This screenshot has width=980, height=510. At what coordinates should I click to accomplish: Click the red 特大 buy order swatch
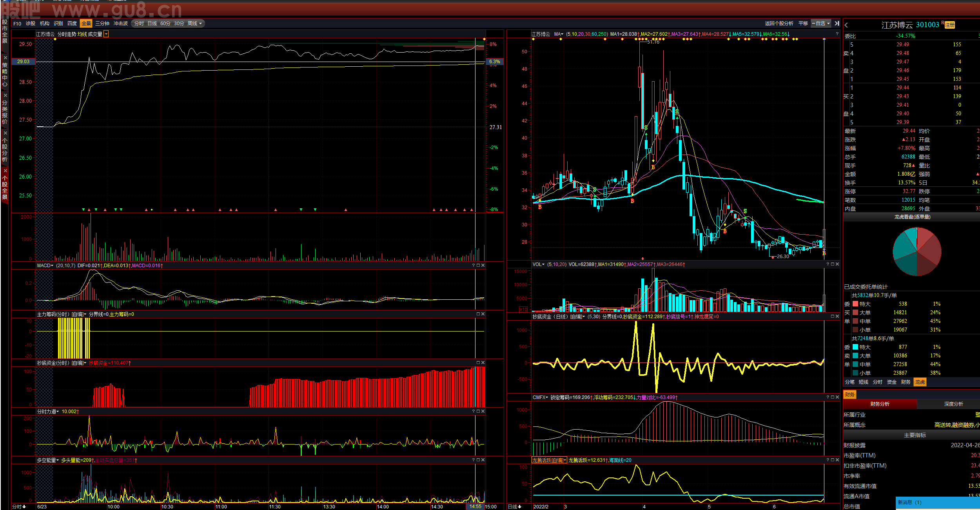pos(855,304)
